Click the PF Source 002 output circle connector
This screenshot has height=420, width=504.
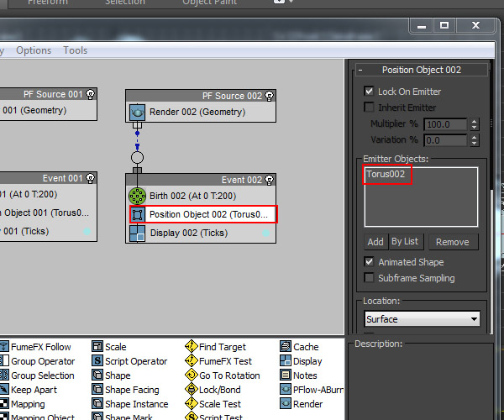coord(137,158)
